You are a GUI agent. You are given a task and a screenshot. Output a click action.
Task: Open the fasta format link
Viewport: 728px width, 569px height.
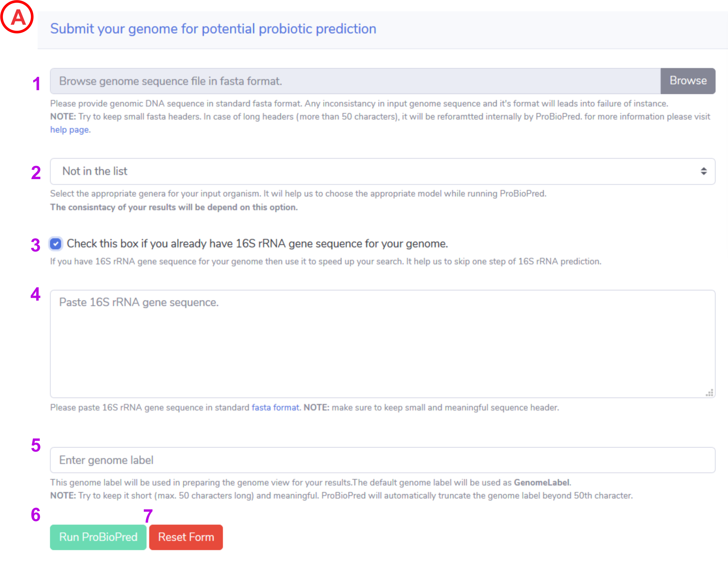pos(275,407)
